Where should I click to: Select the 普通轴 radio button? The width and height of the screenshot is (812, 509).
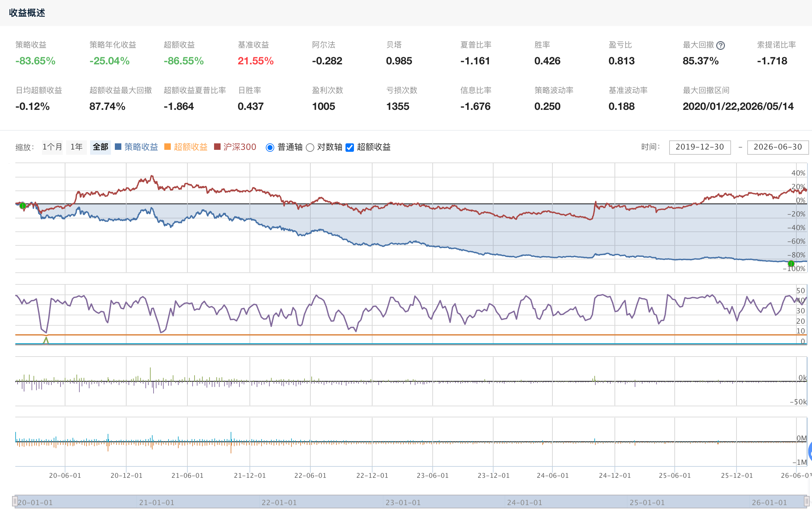pyautogui.click(x=270, y=148)
